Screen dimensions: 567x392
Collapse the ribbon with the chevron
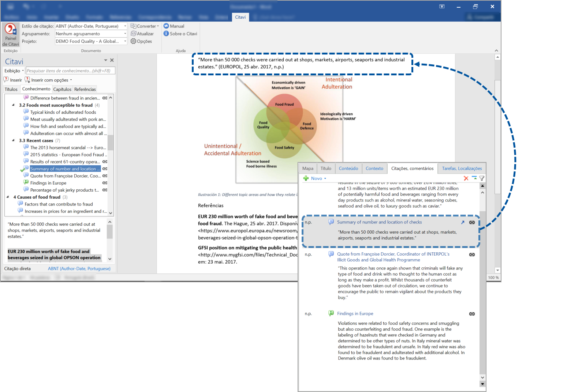point(496,50)
